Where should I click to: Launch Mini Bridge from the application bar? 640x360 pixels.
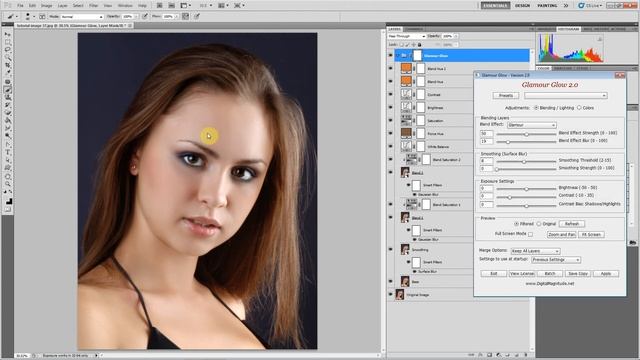172,6
